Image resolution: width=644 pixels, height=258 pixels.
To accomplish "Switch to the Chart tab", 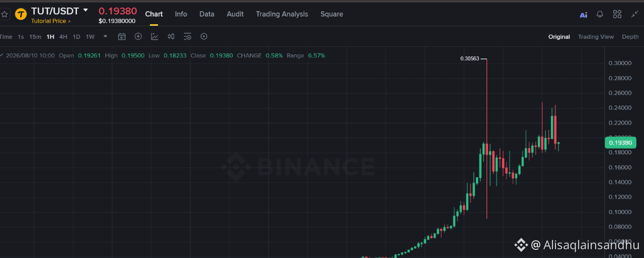I will pyautogui.click(x=154, y=14).
